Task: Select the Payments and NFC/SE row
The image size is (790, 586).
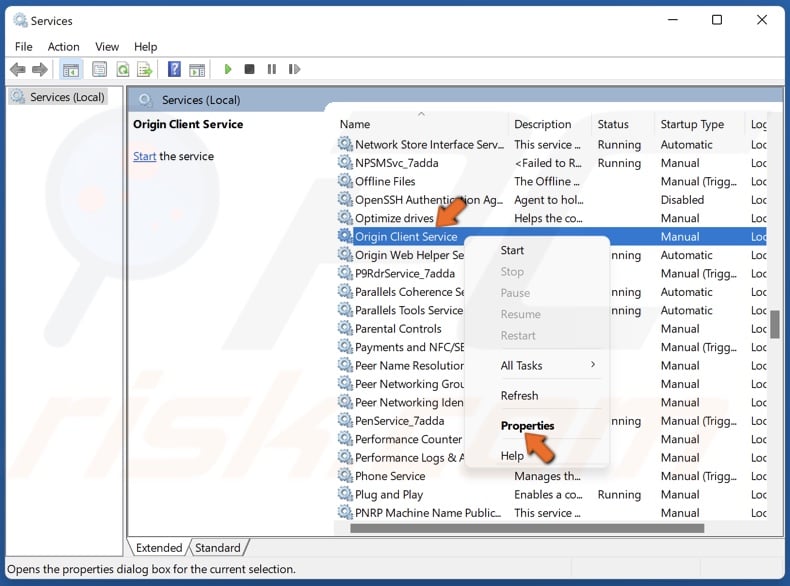Action: (x=409, y=347)
